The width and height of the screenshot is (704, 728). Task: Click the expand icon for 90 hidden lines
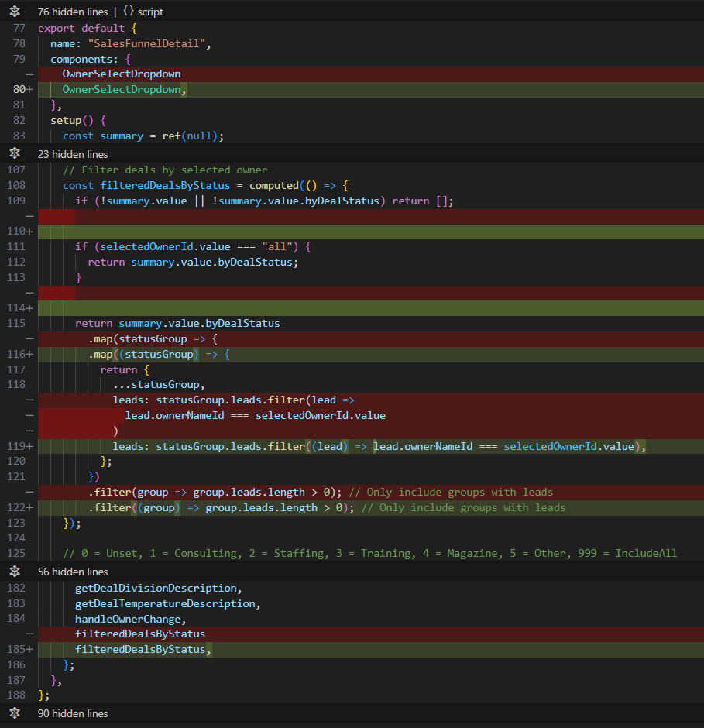(14, 713)
